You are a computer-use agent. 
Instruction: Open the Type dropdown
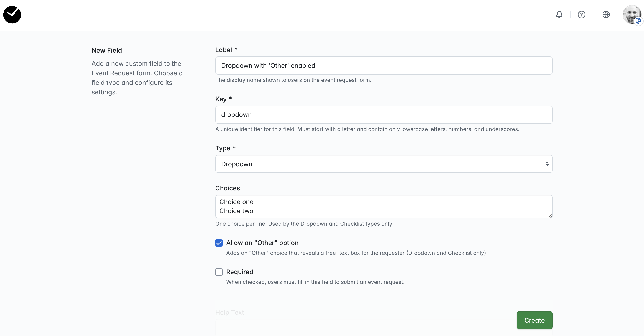tap(384, 164)
